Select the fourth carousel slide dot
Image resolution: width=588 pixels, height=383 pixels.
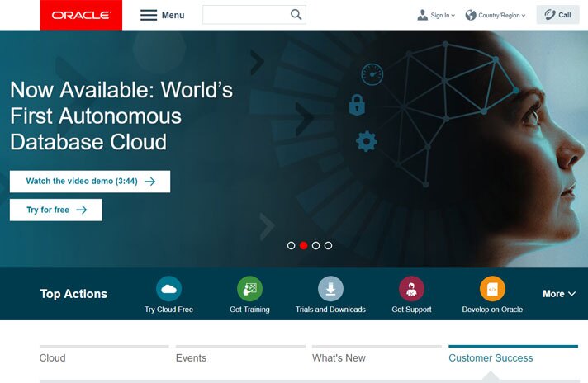328,245
